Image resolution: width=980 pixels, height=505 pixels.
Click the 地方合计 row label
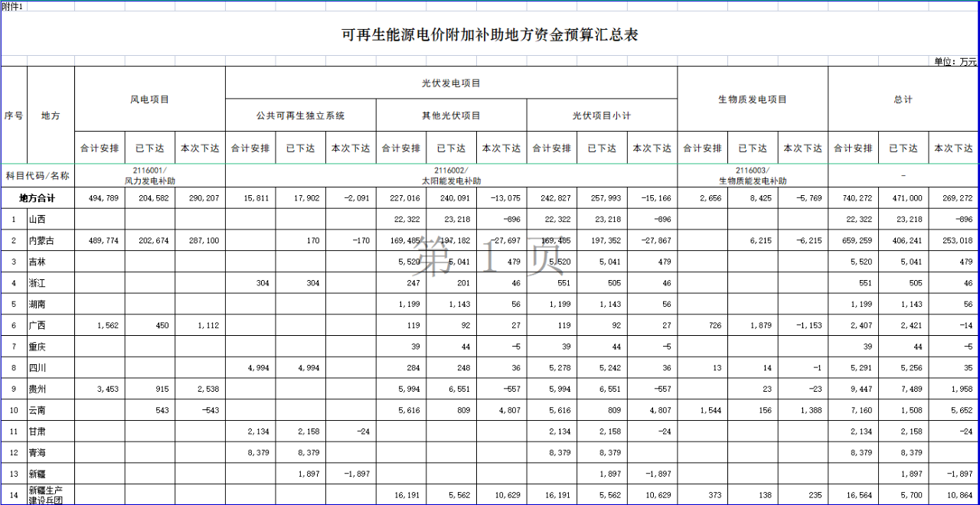38,197
